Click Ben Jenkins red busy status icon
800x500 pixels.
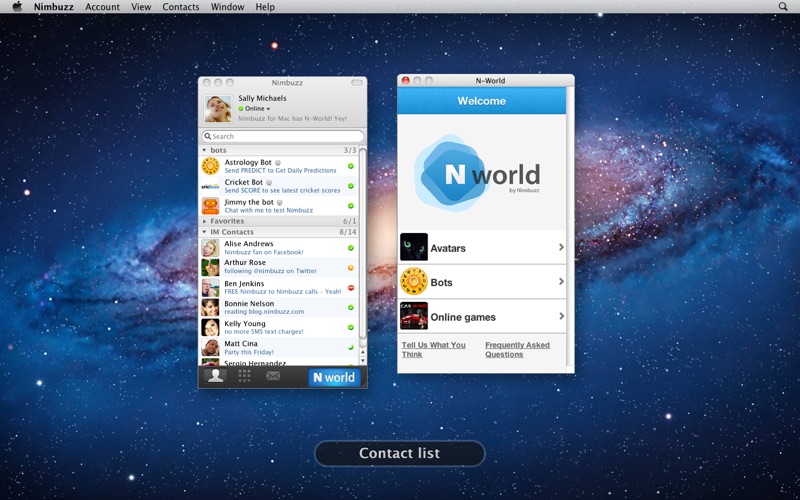351,288
